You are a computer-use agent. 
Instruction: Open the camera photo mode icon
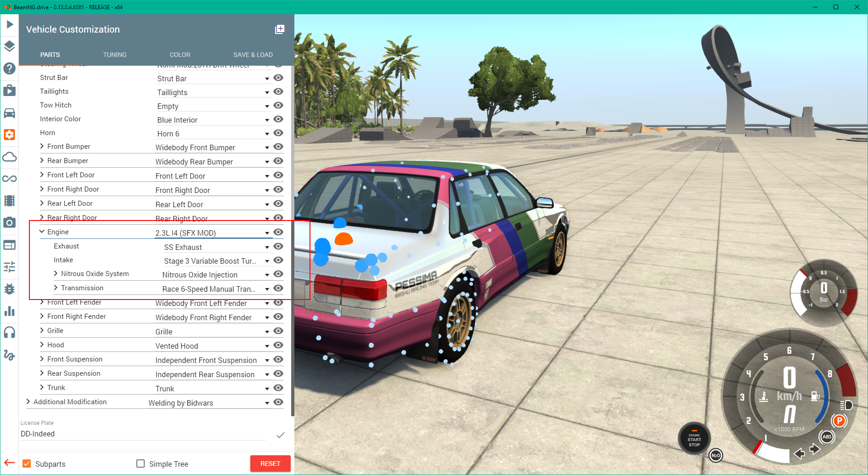coord(10,223)
